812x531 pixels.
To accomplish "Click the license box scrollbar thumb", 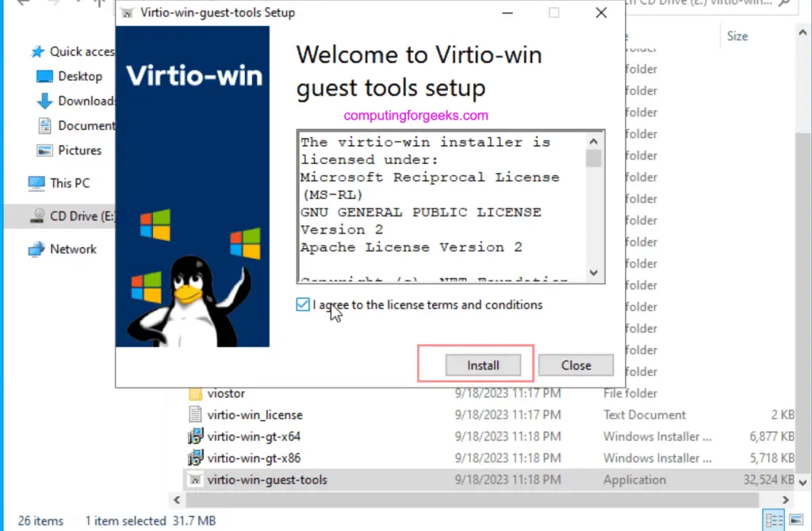I will (593, 159).
